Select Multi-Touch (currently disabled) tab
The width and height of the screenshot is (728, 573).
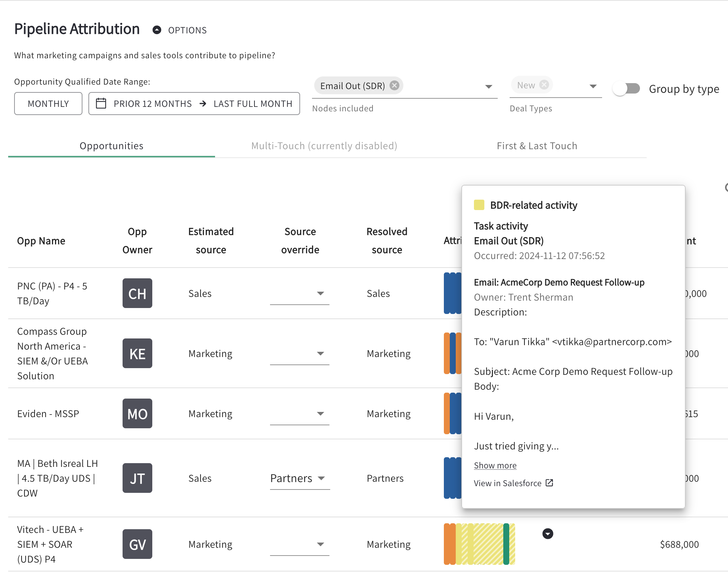pos(324,146)
